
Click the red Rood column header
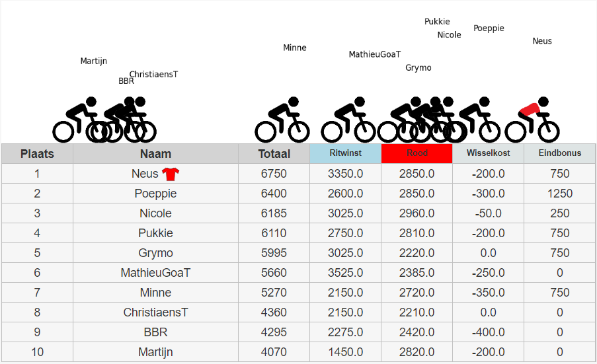point(417,153)
